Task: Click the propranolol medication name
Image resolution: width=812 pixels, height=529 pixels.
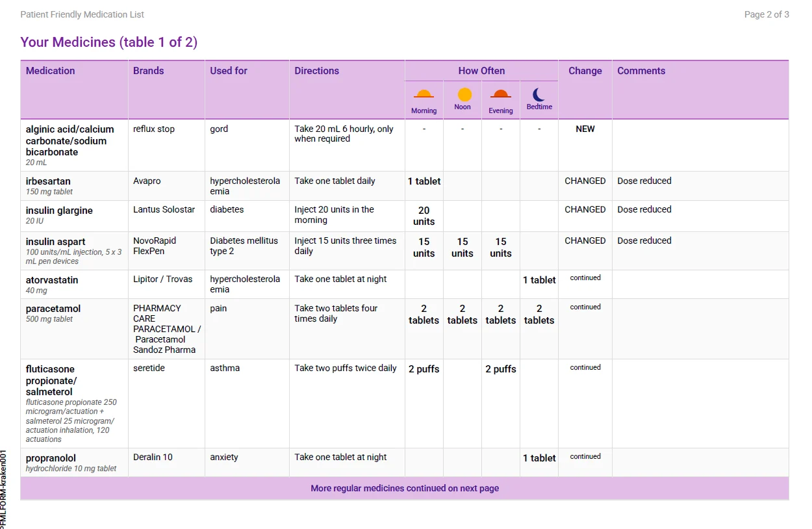Action: 51,458
